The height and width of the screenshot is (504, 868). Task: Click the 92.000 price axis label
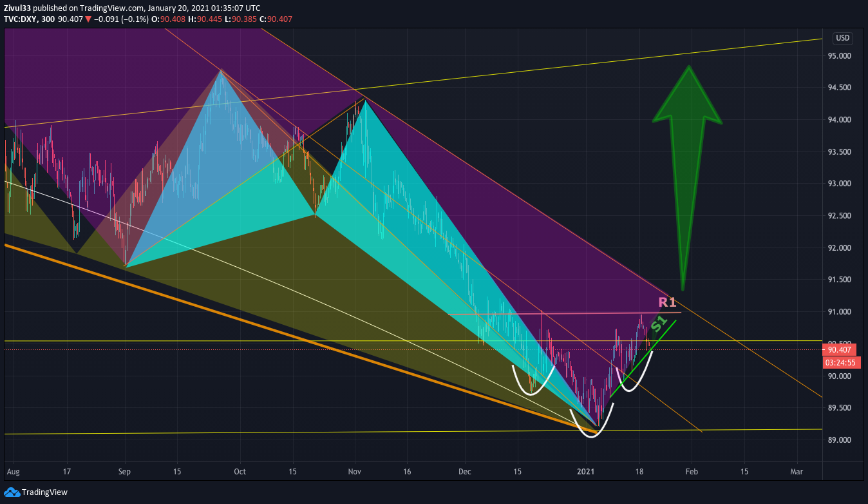pos(840,248)
